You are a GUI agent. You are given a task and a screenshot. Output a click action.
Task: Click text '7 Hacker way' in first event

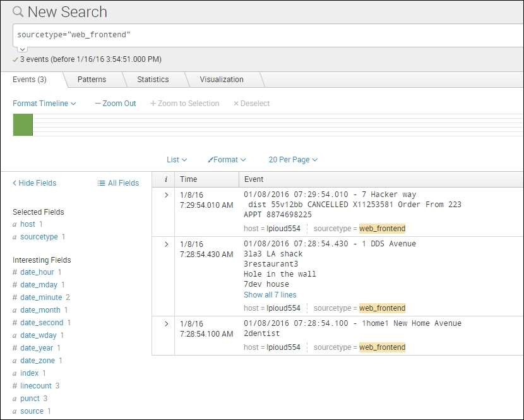pos(389,195)
